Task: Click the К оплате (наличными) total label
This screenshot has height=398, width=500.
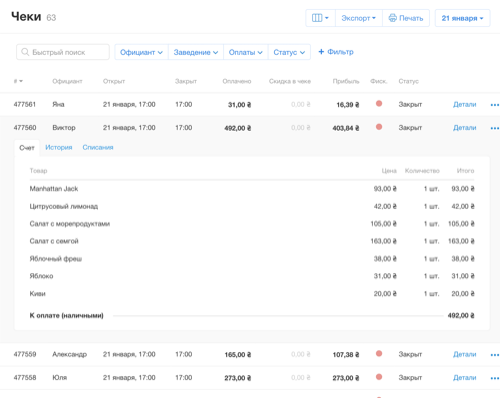Action: pos(66,315)
